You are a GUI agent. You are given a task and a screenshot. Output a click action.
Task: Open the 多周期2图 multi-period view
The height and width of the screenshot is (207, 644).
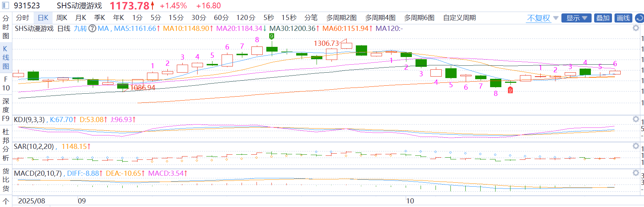coord(341,18)
